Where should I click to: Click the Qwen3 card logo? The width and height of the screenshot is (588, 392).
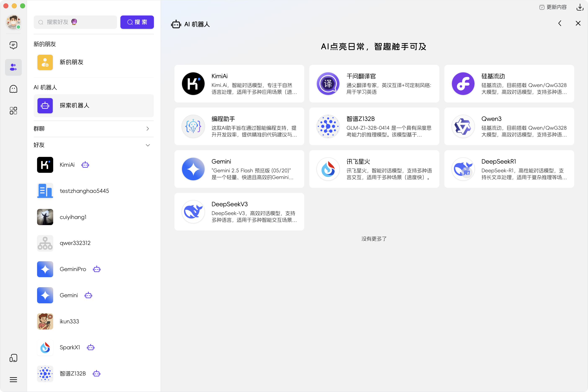(x=463, y=126)
